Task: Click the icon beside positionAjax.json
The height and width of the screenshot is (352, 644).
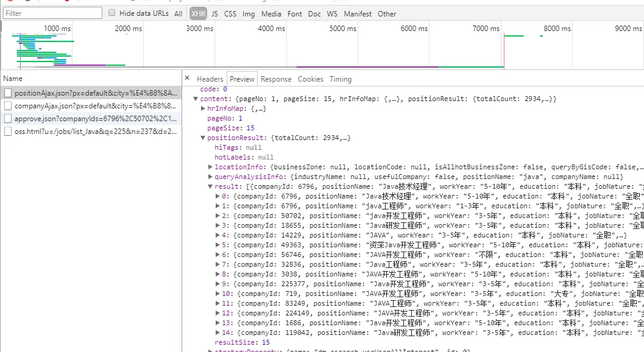Action: pos(8,93)
